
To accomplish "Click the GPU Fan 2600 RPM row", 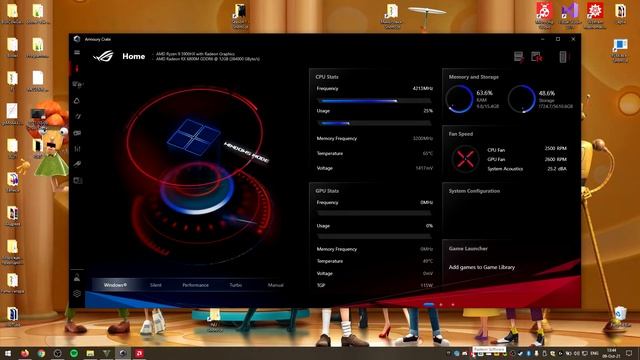I will pos(527,159).
